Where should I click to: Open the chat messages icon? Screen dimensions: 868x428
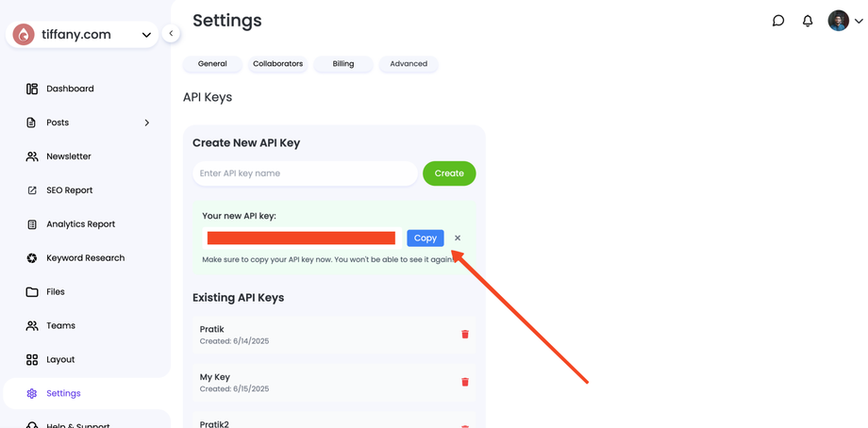pos(778,21)
